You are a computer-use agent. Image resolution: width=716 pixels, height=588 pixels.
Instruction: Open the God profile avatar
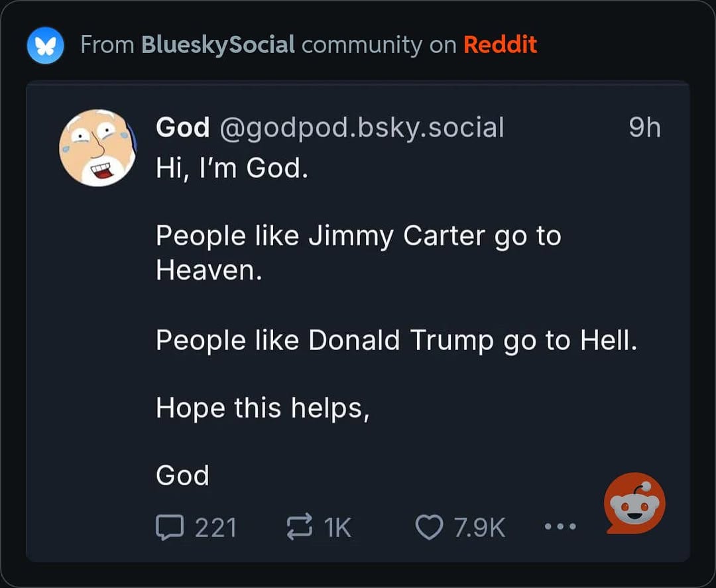(x=97, y=148)
